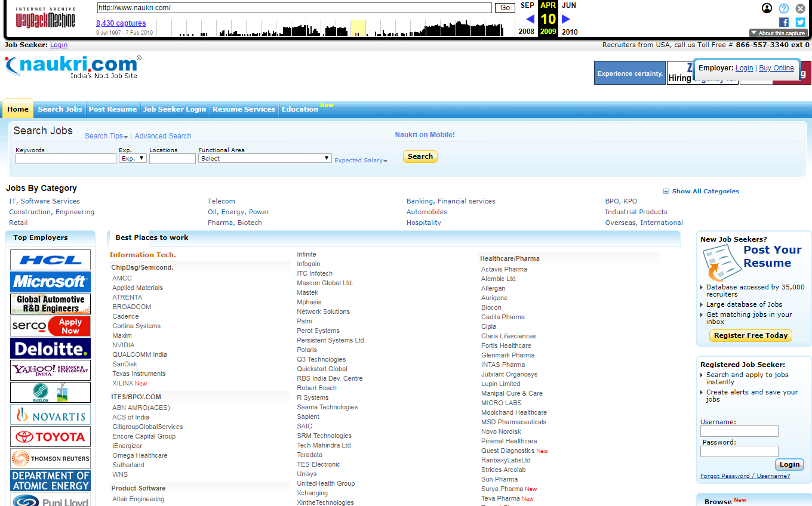Image resolution: width=812 pixels, height=506 pixels.
Task: Go to next capture with right arrow
Action: [x=566, y=19]
